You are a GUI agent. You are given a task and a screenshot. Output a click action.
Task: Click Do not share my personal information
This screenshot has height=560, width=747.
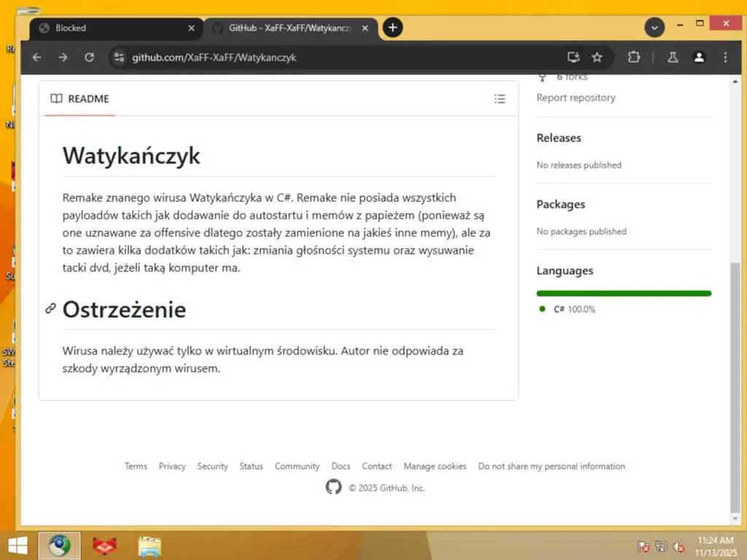[551, 466]
